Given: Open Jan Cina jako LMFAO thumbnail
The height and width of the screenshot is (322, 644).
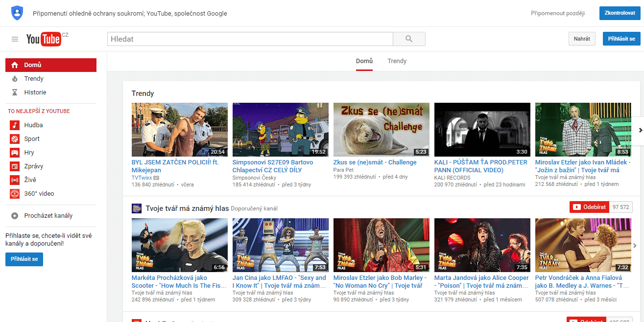Looking at the screenshot, I should (281, 245).
